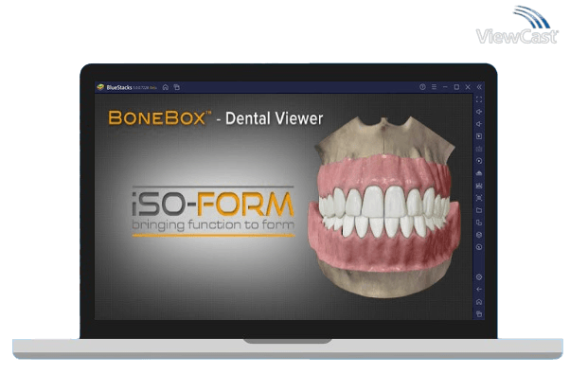Image resolution: width=570 pixels, height=392 pixels.
Task: Open the multi-instance windows icon in title bar
Action: pyautogui.click(x=177, y=87)
